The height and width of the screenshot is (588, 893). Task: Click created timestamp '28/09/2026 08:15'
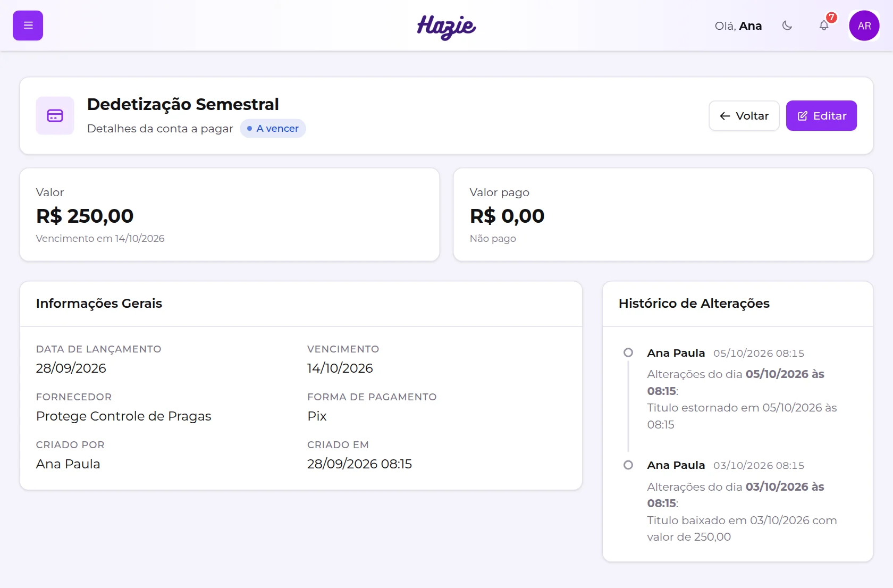tap(359, 464)
